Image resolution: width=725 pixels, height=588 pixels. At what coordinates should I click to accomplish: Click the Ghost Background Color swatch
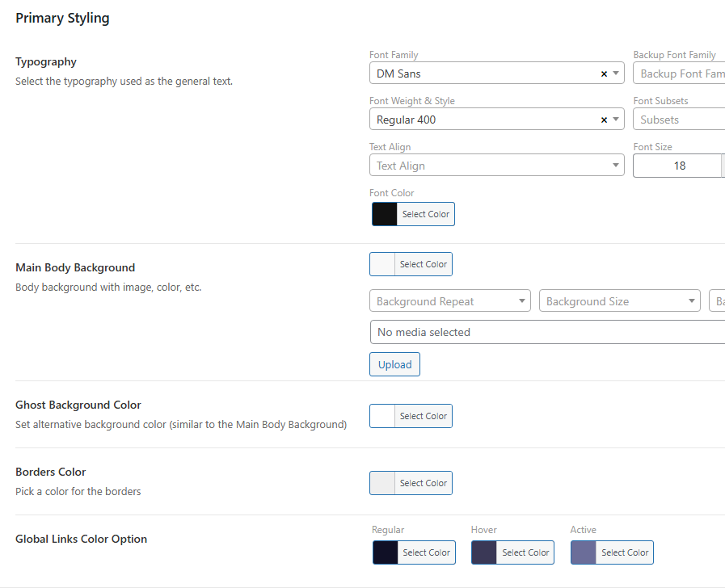pyautogui.click(x=382, y=416)
